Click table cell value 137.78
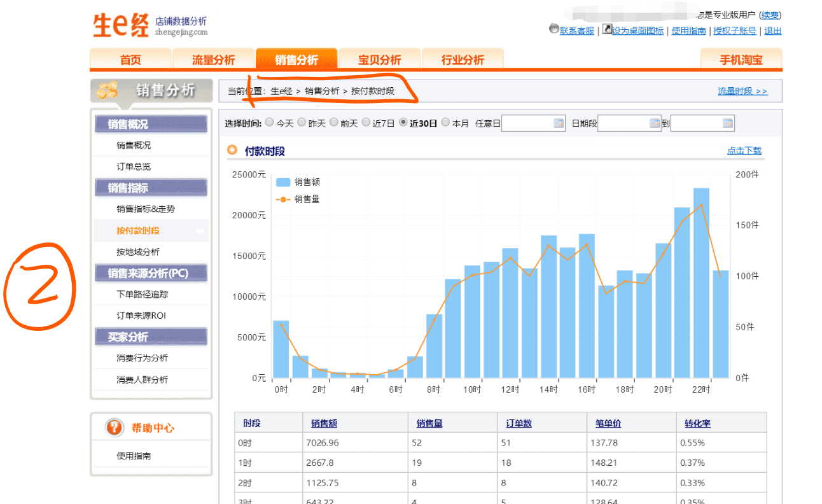This screenshot has height=504, width=822. point(603,443)
